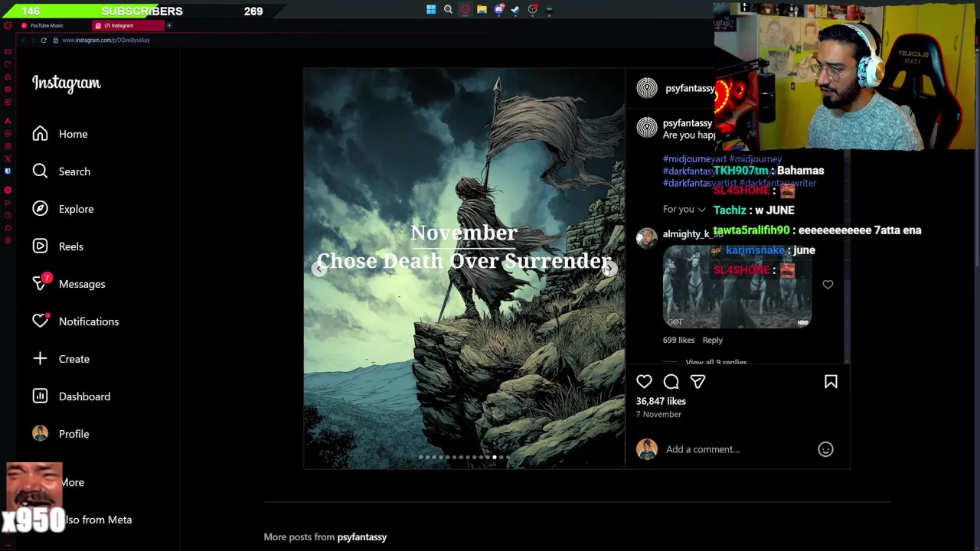Screen dimensions: 980x551
Task: Open Steam from the taskbar
Action: pos(515,10)
